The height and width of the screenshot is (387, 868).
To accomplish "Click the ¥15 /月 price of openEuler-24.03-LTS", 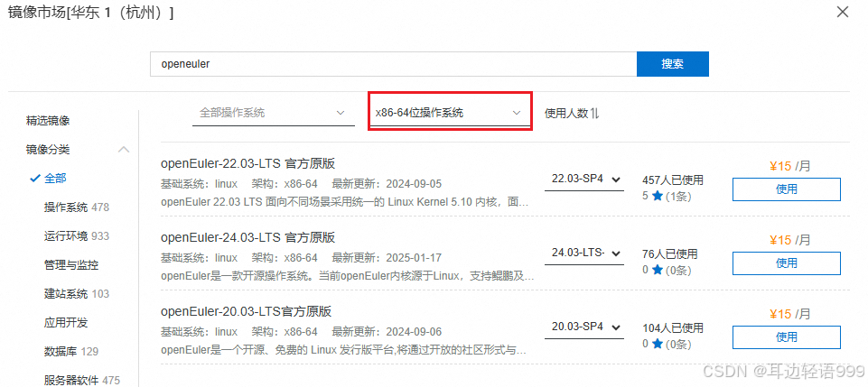I will (789, 240).
